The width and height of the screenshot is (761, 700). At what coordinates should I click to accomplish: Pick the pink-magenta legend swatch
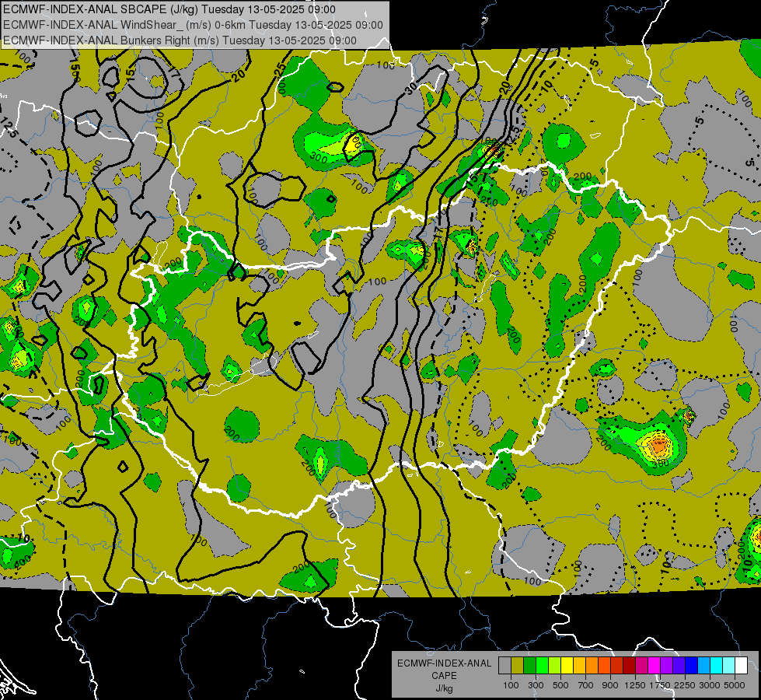point(641,666)
